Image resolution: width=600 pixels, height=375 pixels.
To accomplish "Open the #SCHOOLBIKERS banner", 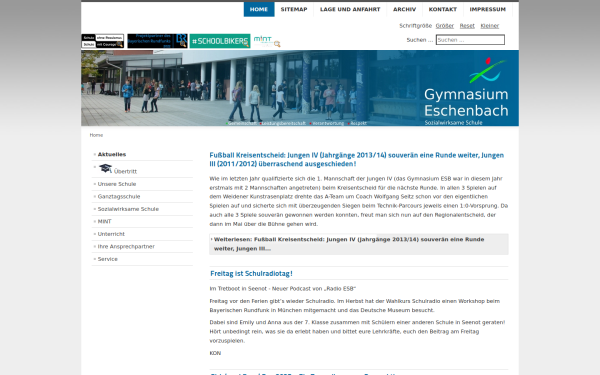I will coord(220,41).
